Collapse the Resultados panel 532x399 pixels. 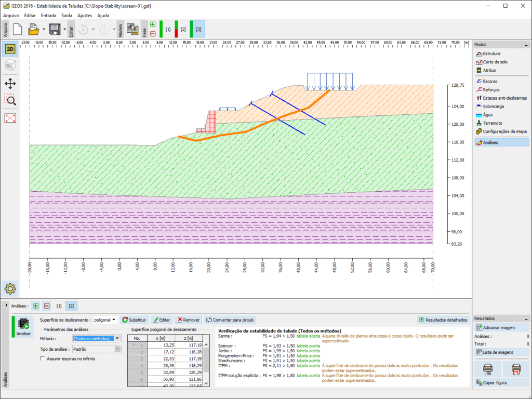point(526,319)
